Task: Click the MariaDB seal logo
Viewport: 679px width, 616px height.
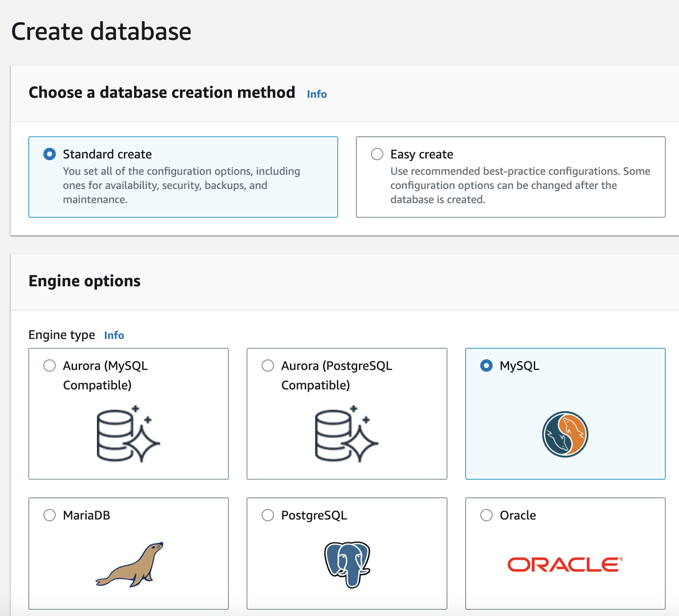Action: pyautogui.click(x=129, y=564)
